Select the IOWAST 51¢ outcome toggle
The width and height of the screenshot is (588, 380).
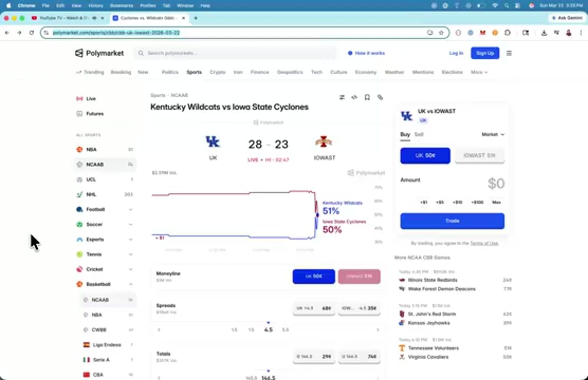(479, 155)
